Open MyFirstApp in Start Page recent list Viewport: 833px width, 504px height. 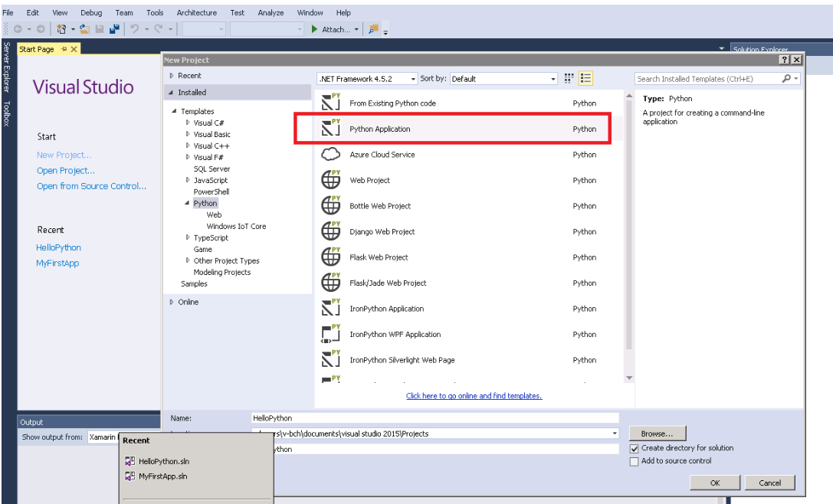tap(57, 263)
